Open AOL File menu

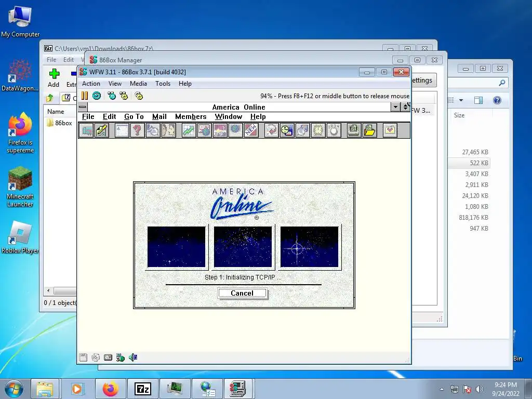[88, 117]
